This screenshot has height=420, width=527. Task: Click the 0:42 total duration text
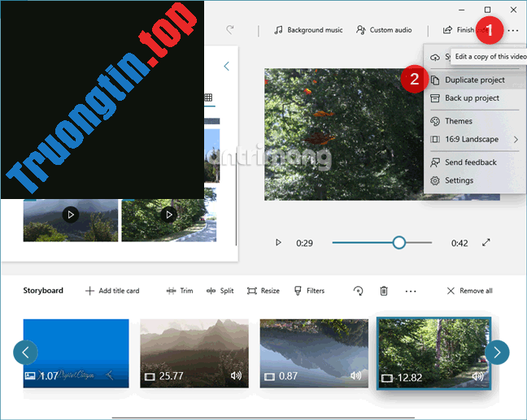click(x=459, y=243)
